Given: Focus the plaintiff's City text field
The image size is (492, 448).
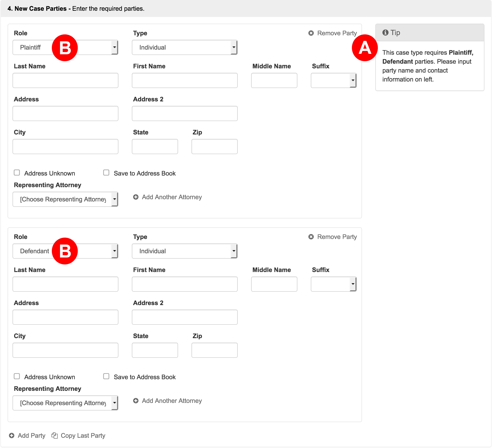Looking at the screenshot, I should pos(65,147).
